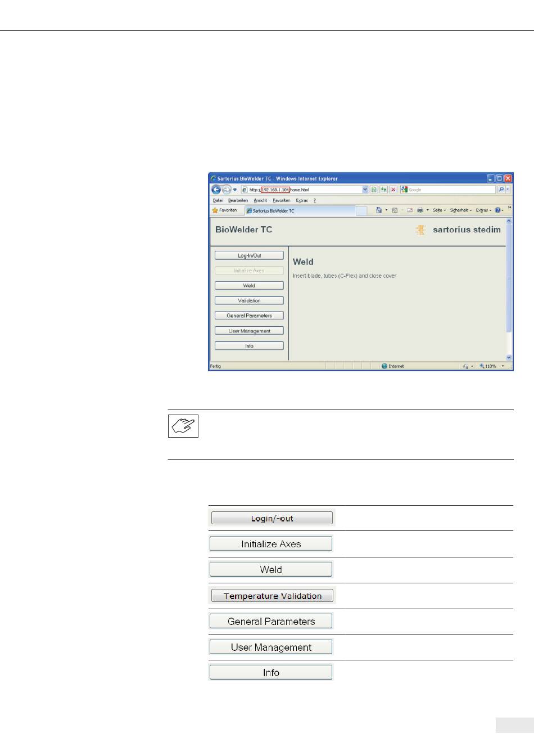Click the Internet Explorer title bar icon
Image resolution: width=534 pixels, height=756 pixels.
(x=214, y=178)
